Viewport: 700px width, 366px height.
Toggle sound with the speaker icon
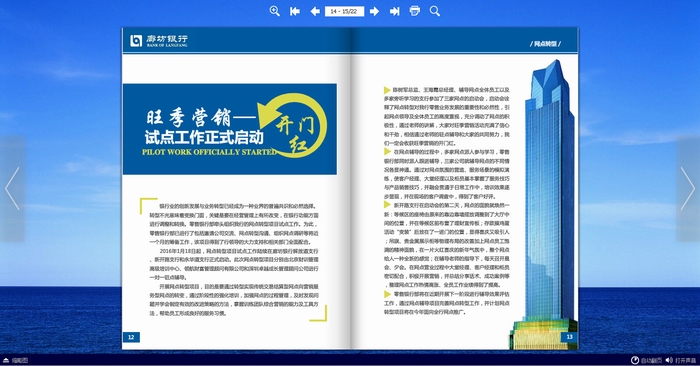[669, 360]
